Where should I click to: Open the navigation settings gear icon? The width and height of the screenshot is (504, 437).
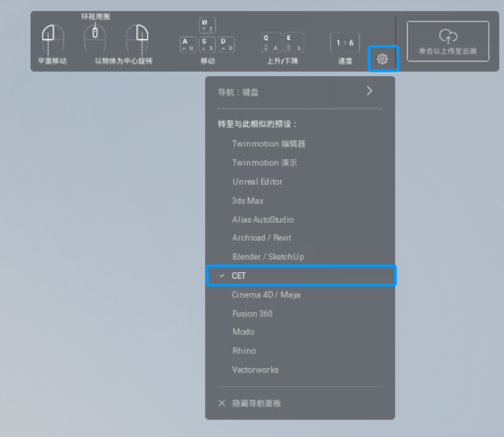382,59
